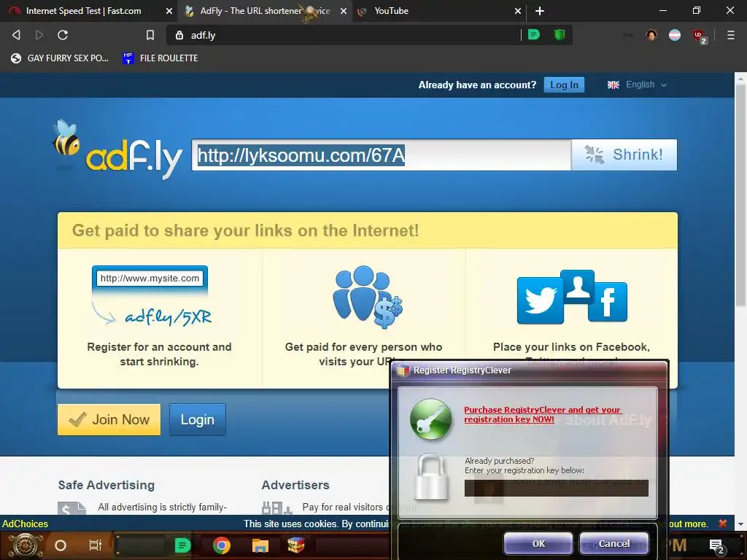Open the user avatar extension icon
The height and width of the screenshot is (560, 747).
point(651,35)
